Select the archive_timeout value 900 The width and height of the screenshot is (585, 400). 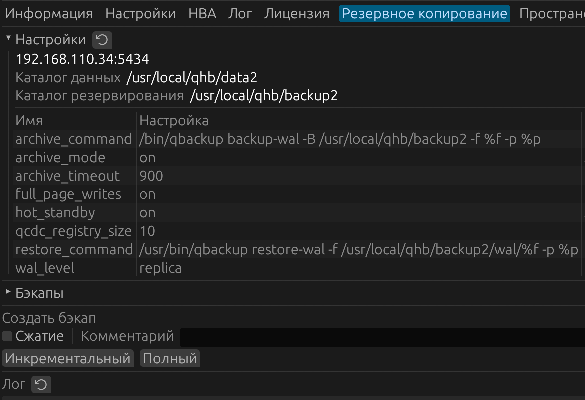151,176
